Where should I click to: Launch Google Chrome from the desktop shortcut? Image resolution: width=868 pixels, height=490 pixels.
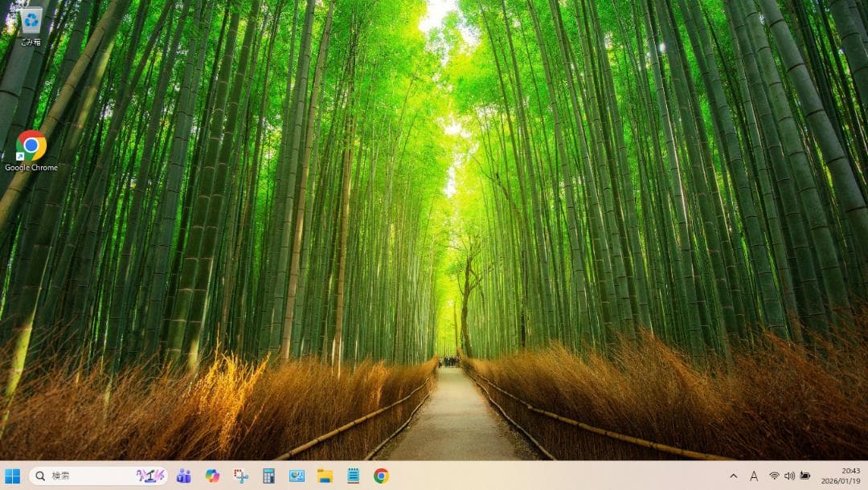pos(30,145)
